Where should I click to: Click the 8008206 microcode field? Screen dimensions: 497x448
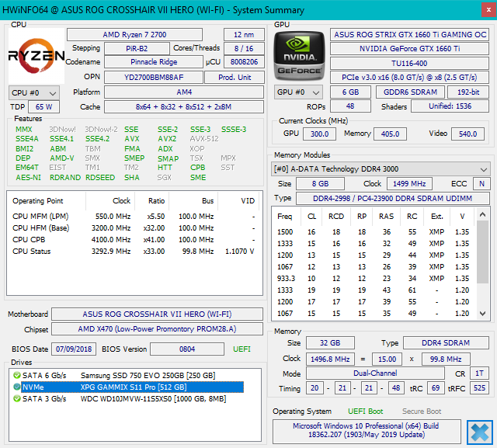click(244, 62)
